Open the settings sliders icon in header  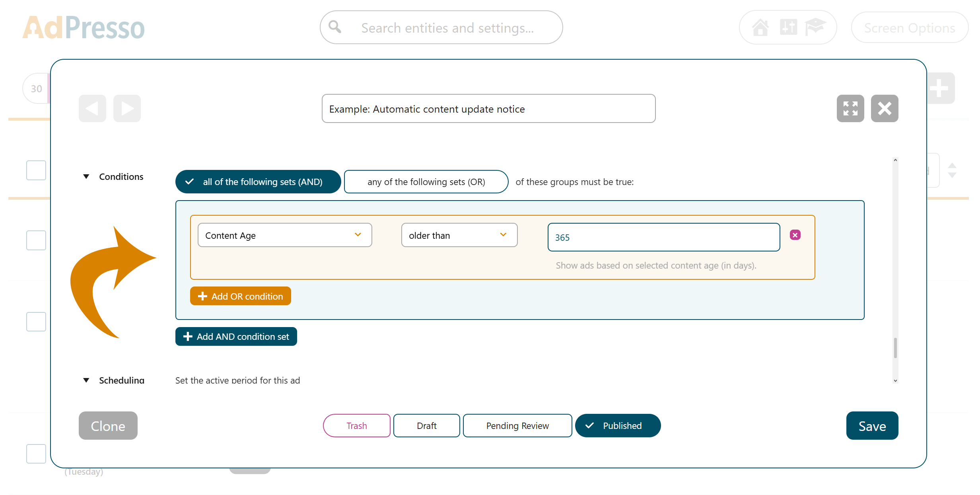pyautogui.click(x=788, y=27)
